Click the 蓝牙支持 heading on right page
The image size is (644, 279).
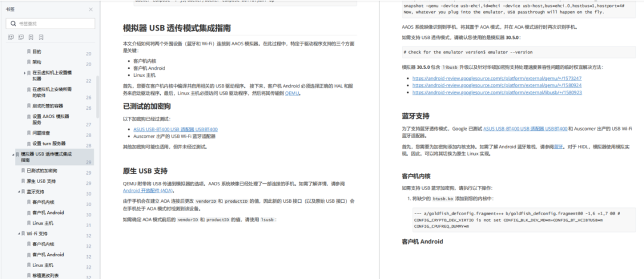pos(416,116)
